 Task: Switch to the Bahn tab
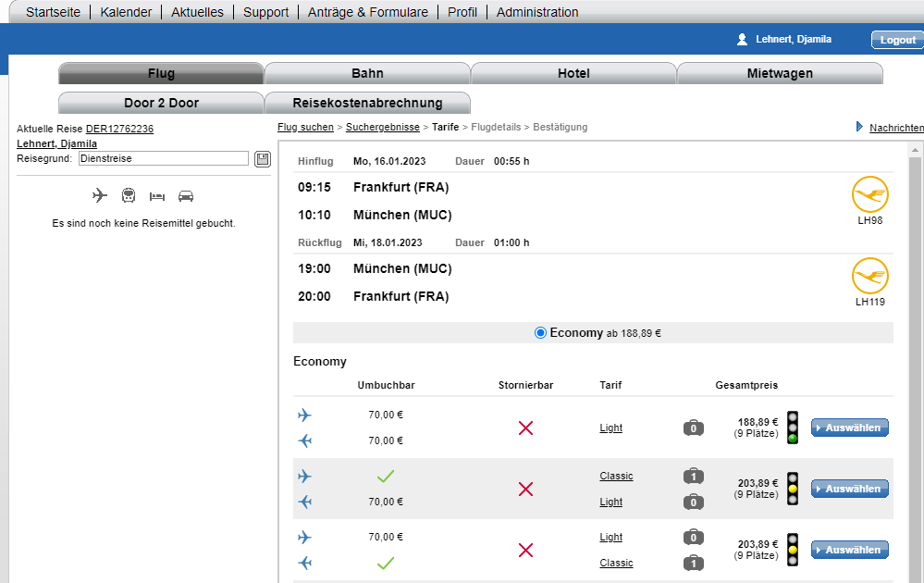(x=367, y=73)
